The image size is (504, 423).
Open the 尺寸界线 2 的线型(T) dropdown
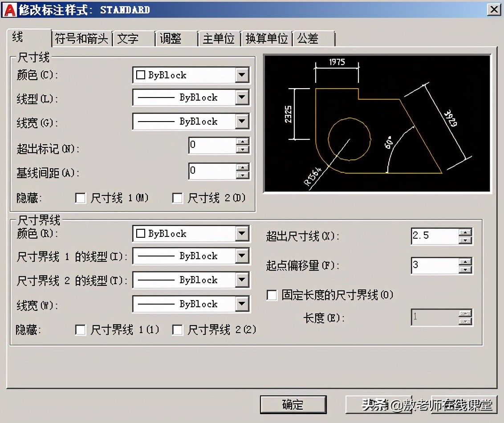click(x=242, y=280)
